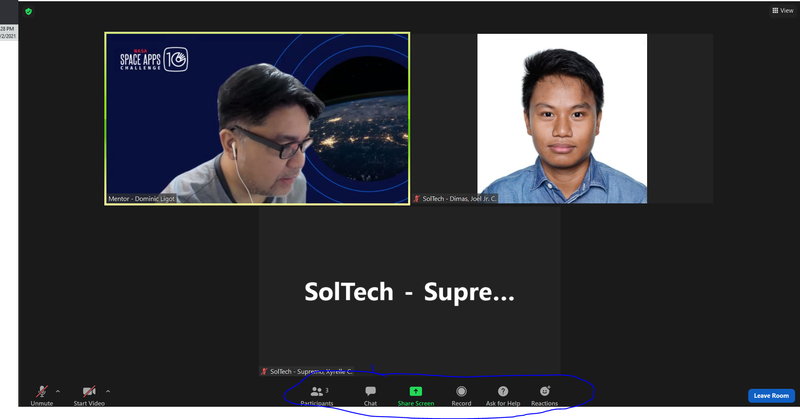Screen dimensions: 800x419
Task: Click Ask for Help
Action: [x=503, y=396]
